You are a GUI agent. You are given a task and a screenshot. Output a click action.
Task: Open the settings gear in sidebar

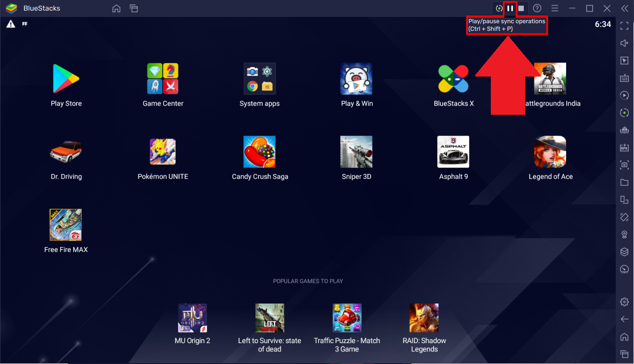(x=624, y=302)
